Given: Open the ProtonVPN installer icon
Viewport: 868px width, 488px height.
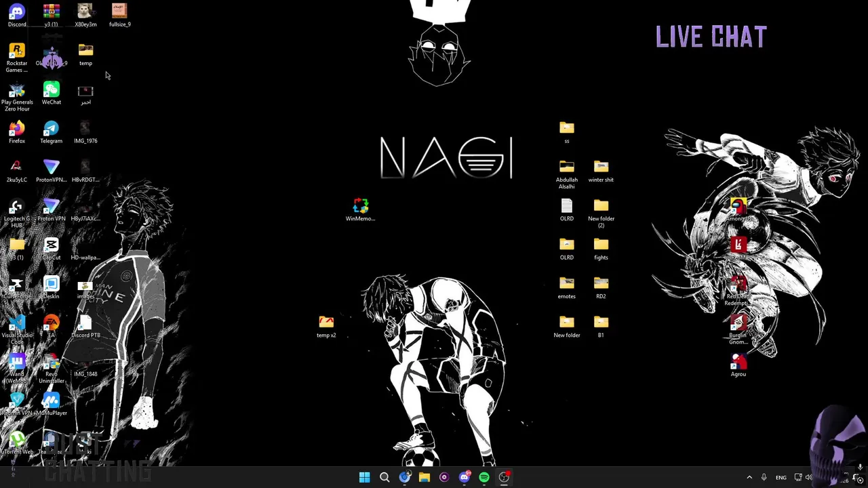Looking at the screenshot, I should click(x=51, y=171).
